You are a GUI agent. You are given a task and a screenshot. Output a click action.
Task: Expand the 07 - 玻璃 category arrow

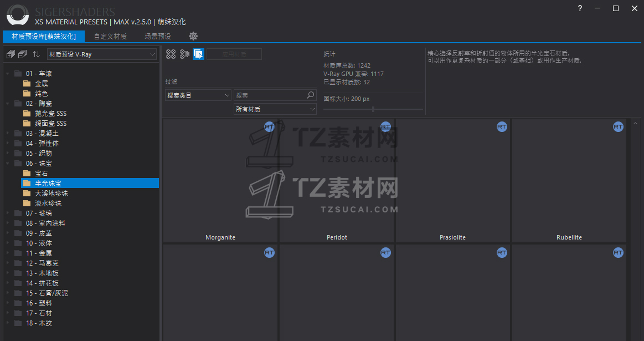click(7, 213)
